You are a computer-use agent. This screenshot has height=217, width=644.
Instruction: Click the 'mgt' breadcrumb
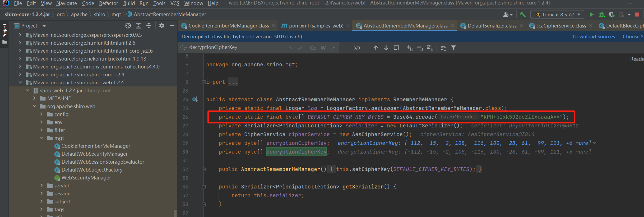tap(116, 14)
